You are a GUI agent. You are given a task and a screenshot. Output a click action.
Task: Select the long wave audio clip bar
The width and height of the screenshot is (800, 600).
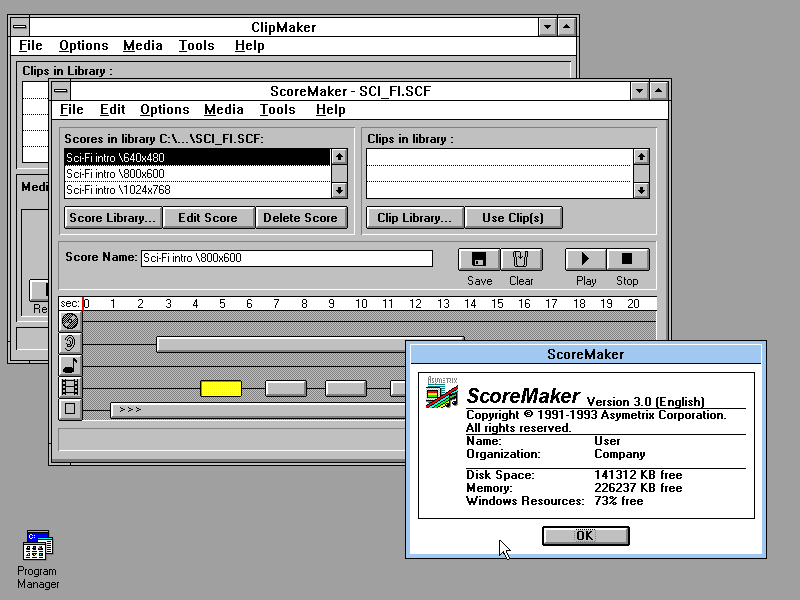click(x=281, y=344)
